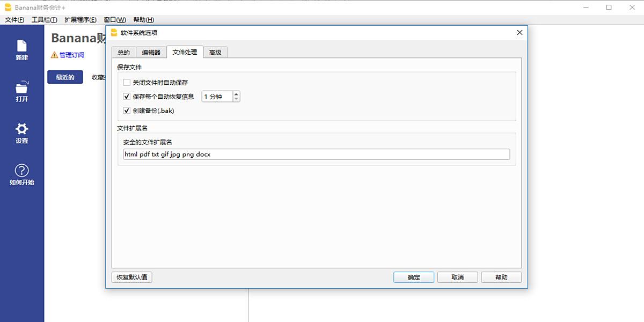The image size is (644, 322).
Task: Open the 管理订阅 link
Action: tap(71, 55)
